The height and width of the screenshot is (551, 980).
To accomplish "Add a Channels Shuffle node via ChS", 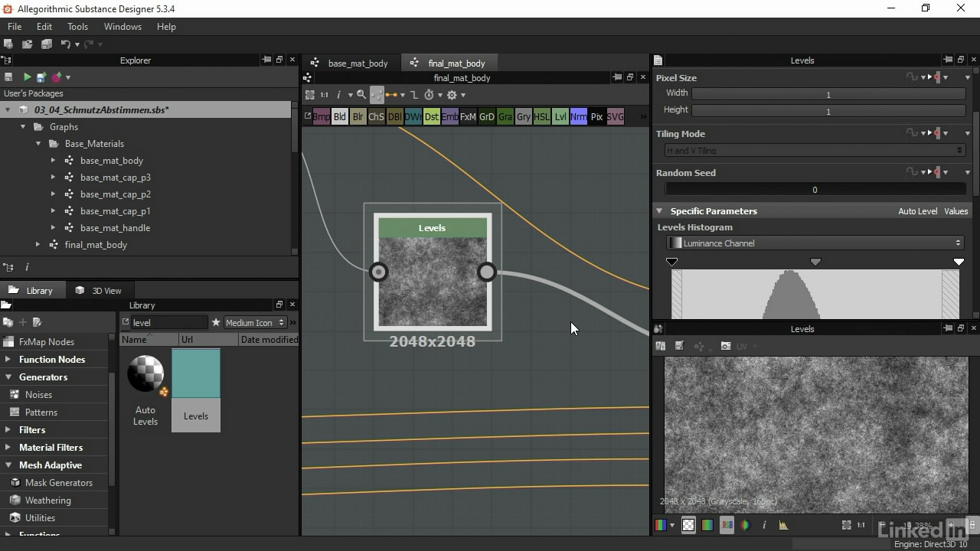I will tap(376, 117).
